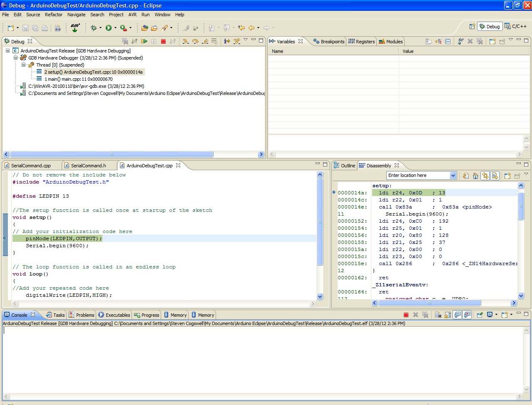Click the Home icon in Disassembly toolbar
This screenshot has height=405, width=532.
click(x=475, y=176)
